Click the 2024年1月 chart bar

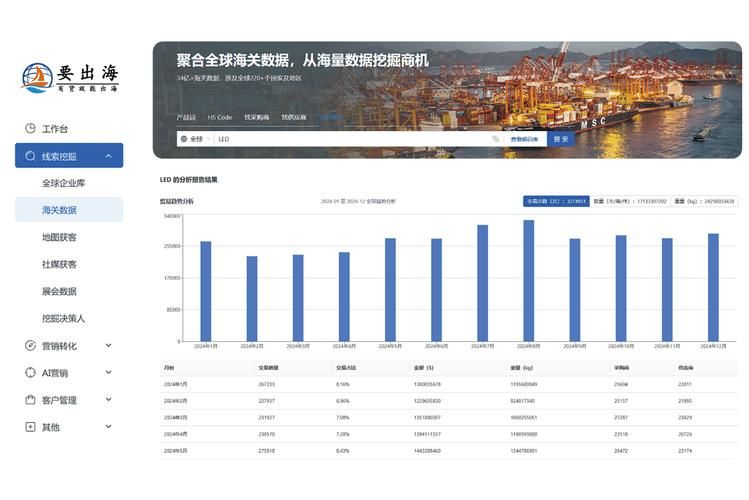point(206,291)
